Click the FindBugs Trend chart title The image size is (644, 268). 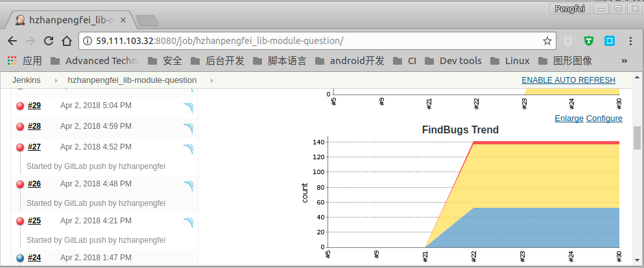(460, 130)
